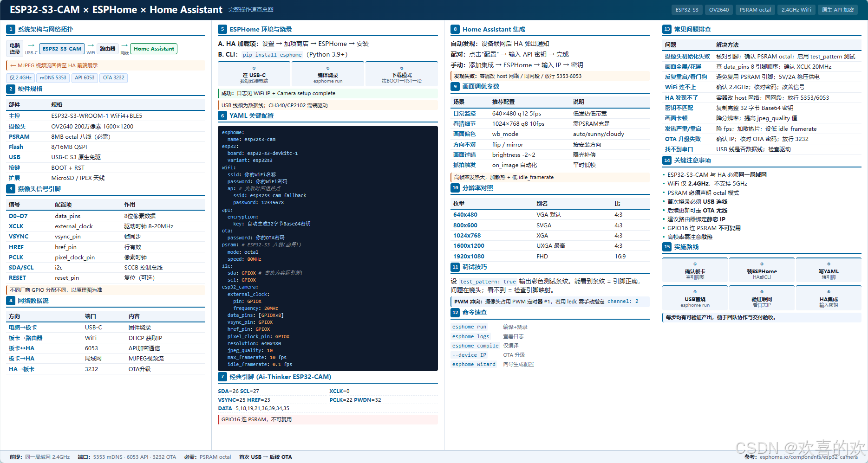Viewport: 868px width, 463px height.
Task: Click the number 4 badge beside 网络数据流
Action: pos(11,301)
